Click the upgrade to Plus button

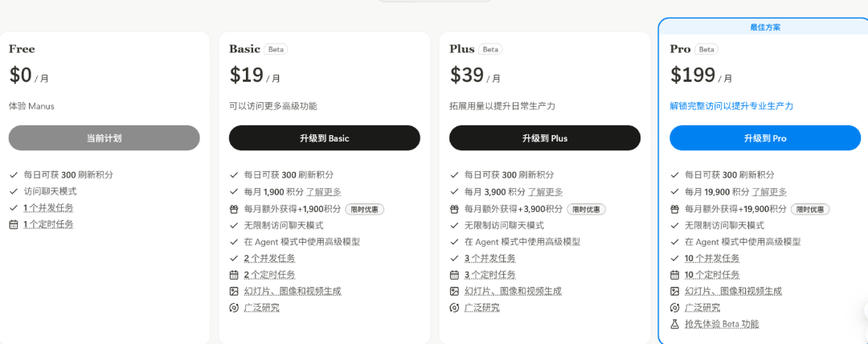coord(544,138)
